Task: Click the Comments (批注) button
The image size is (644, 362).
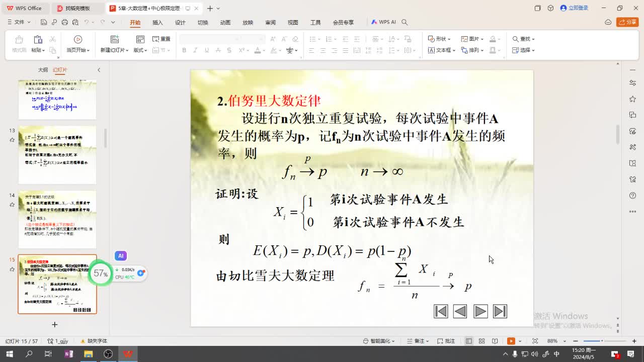Action: (446, 341)
